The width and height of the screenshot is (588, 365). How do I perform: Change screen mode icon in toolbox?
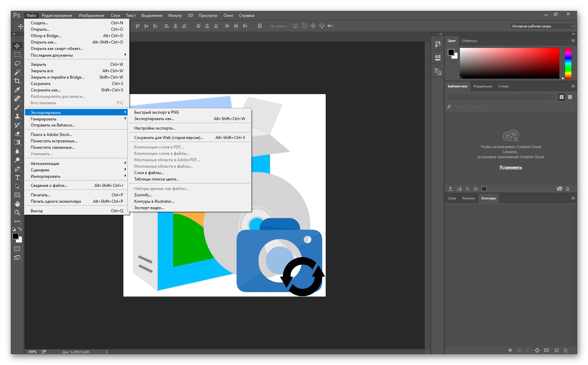tap(17, 258)
